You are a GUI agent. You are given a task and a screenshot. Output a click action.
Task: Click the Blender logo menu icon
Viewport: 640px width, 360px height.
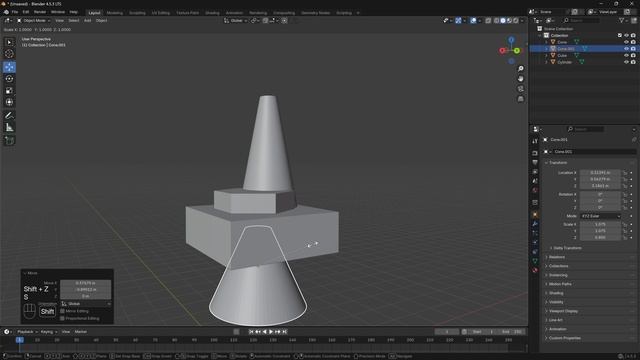coord(6,12)
